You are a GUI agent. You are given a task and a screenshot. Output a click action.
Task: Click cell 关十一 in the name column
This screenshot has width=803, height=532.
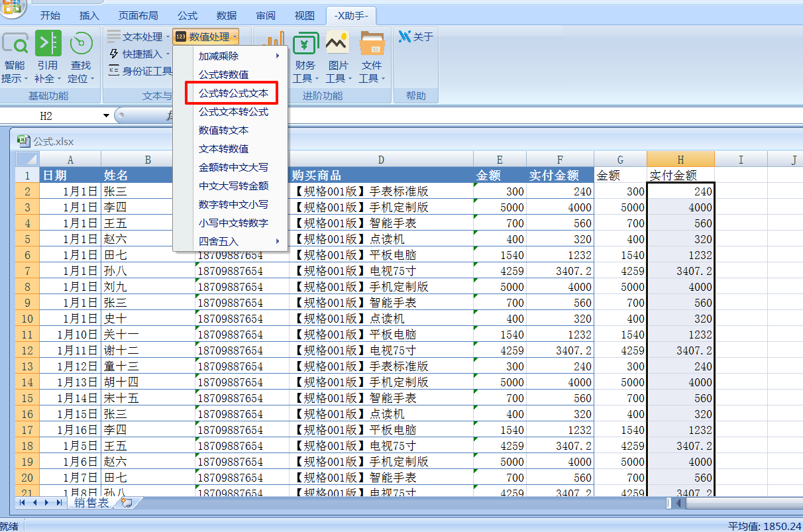point(148,335)
